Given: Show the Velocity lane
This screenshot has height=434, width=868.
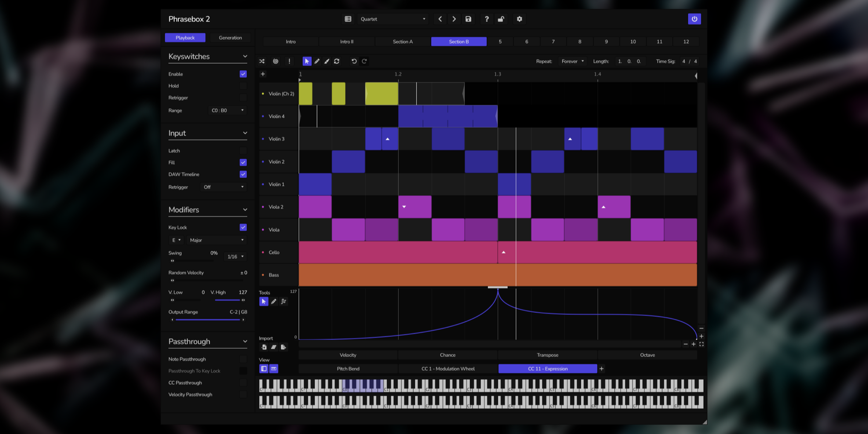Looking at the screenshot, I should click(348, 355).
